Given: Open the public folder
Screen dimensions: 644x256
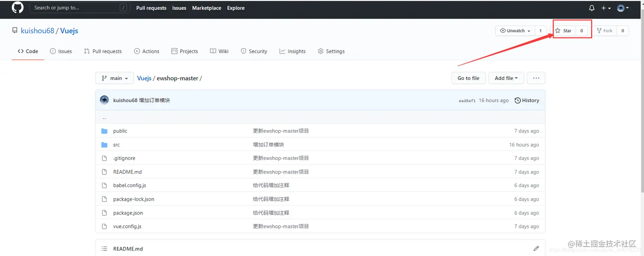Looking at the screenshot, I should tap(120, 131).
